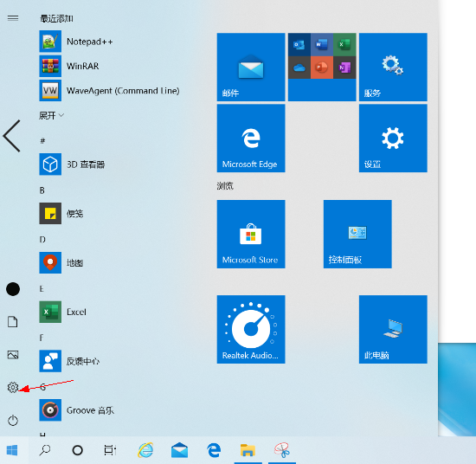The image size is (476, 464).
Task: Expand the 展开 recently added list
Action: coord(51,115)
